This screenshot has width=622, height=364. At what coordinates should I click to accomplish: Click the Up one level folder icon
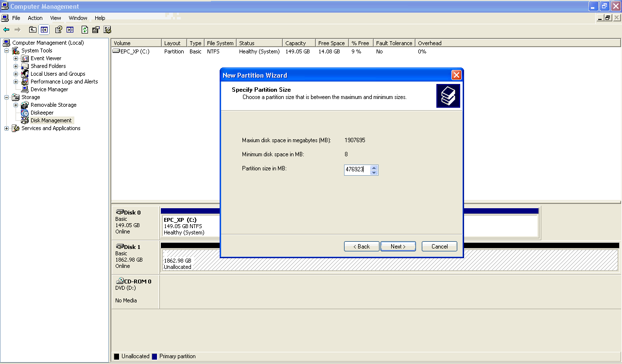[x=33, y=30]
